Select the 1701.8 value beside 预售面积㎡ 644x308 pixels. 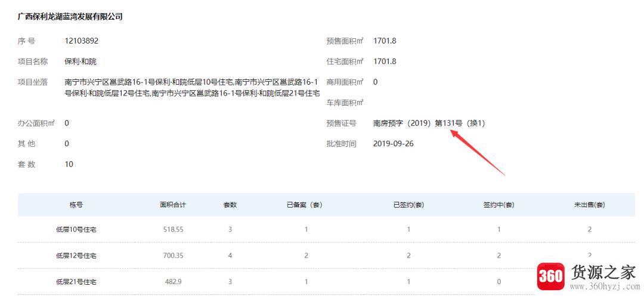coord(385,41)
